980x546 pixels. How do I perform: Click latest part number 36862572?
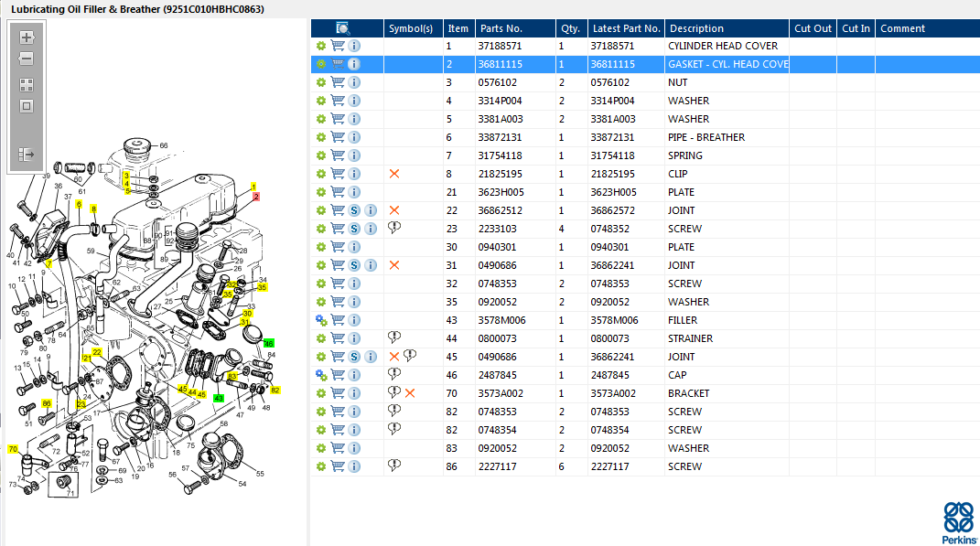pyautogui.click(x=612, y=210)
